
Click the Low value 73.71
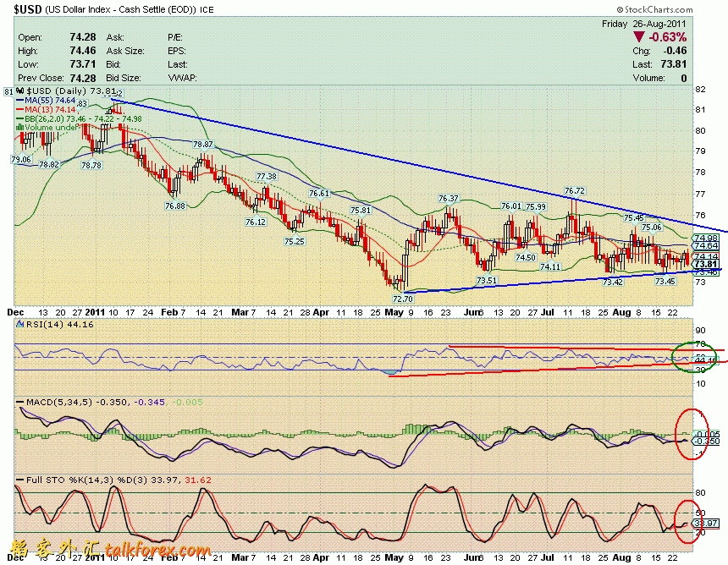click(83, 64)
